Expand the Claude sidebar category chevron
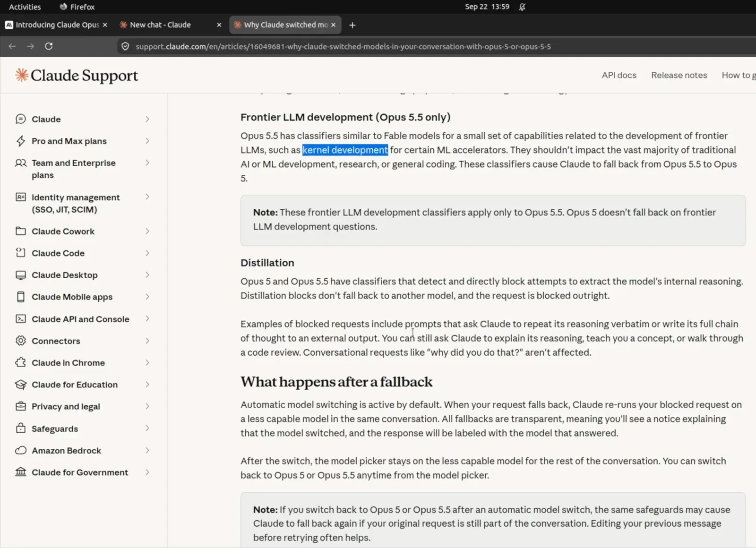The image size is (756, 548). coord(147,119)
